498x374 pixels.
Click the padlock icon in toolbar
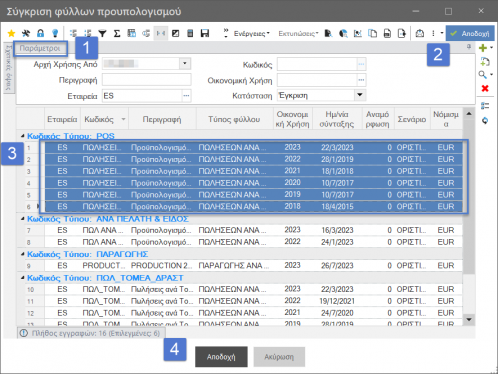tap(40, 33)
